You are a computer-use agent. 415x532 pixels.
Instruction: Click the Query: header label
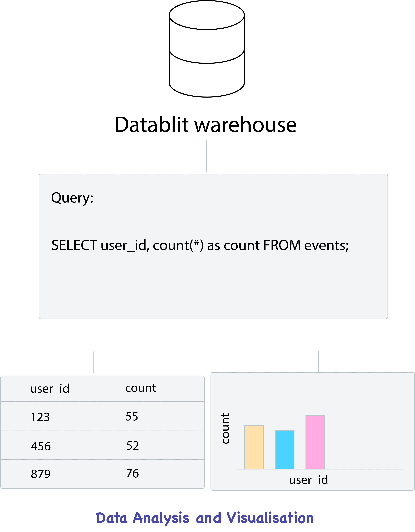[x=72, y=197]
